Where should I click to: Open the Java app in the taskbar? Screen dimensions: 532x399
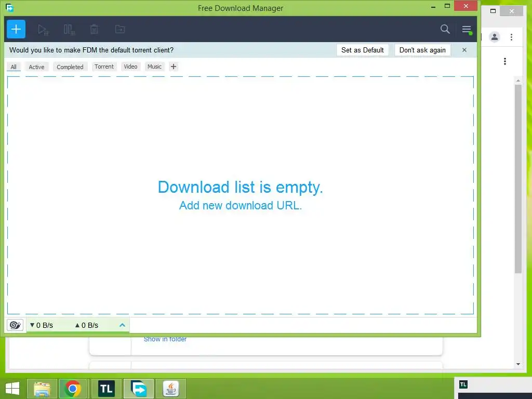(171, 389)
